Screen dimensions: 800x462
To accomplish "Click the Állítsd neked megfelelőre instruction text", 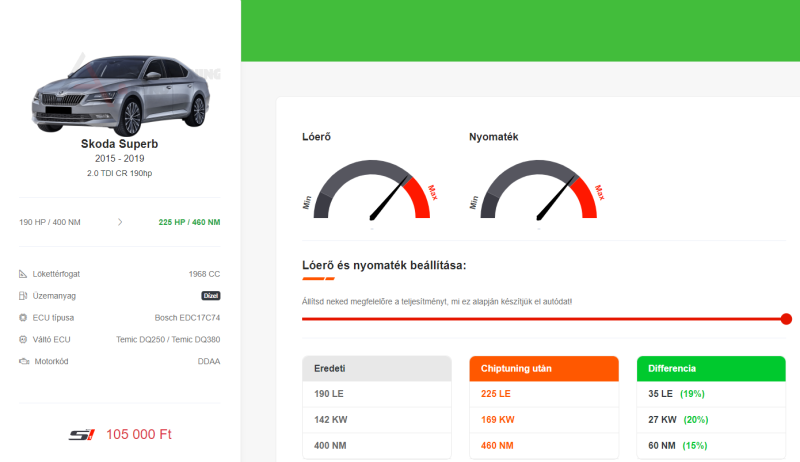I will (x=437, y=301).
